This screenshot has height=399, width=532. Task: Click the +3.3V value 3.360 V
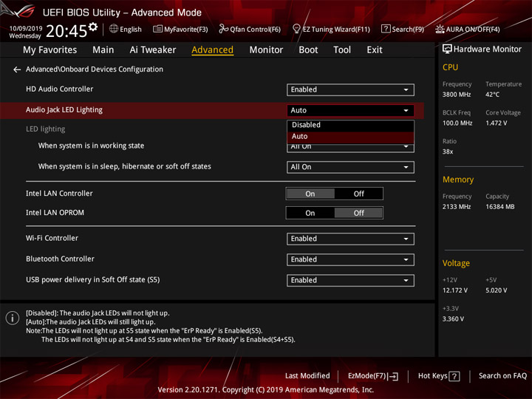pyautogui.click(x=453, y=319)
